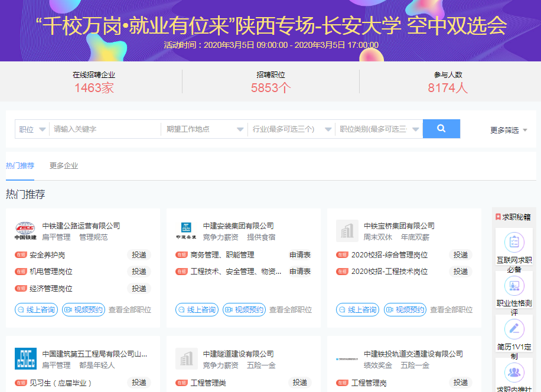Open 安全养护岗 job title
This screenshot has height=392, width=541.
click(47, 255)
